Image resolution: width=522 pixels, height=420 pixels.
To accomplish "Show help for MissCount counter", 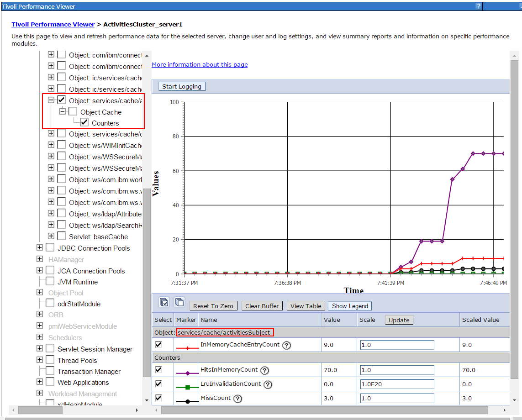I will (x=237, y=399).
